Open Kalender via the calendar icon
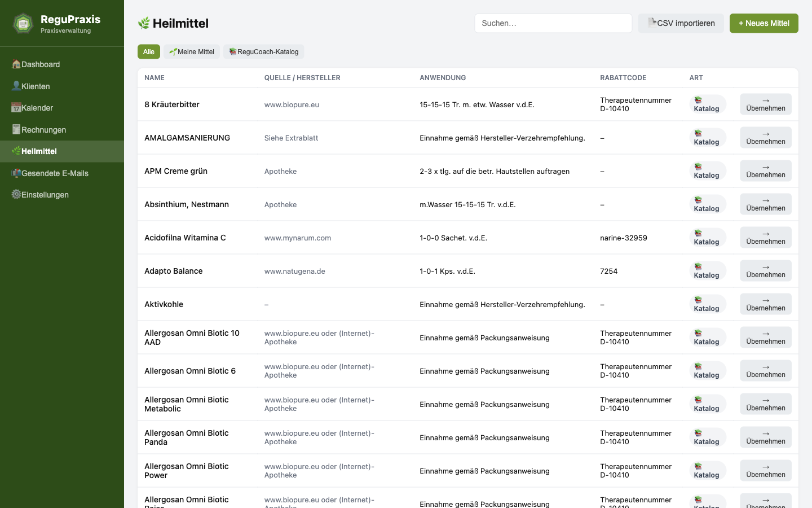 [16, 108]
